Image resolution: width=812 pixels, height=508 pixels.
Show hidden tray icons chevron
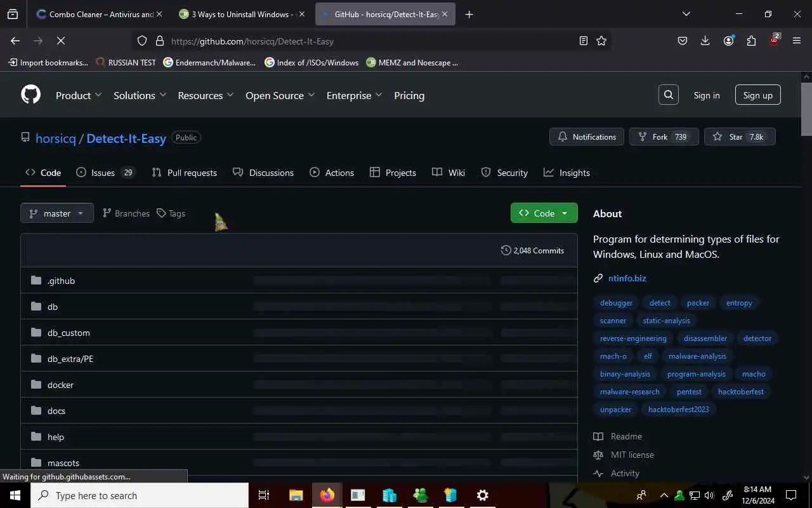[x=664, y=495]
